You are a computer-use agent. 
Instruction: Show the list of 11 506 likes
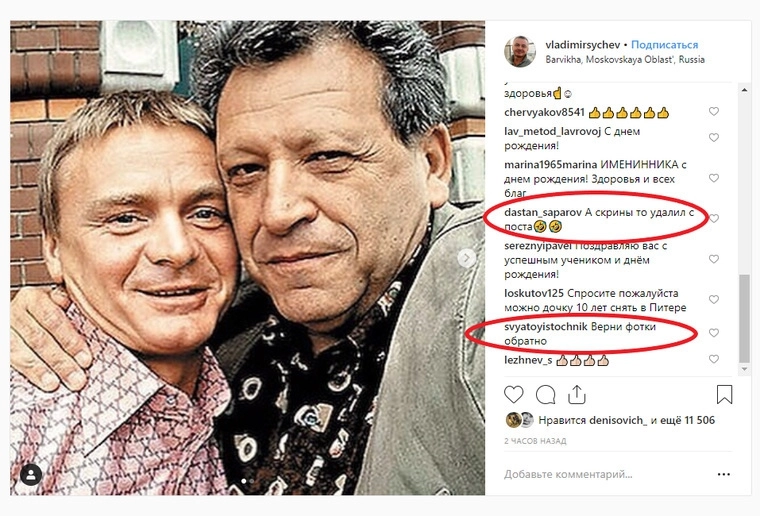pyautogui.click(x=692, y=421)
